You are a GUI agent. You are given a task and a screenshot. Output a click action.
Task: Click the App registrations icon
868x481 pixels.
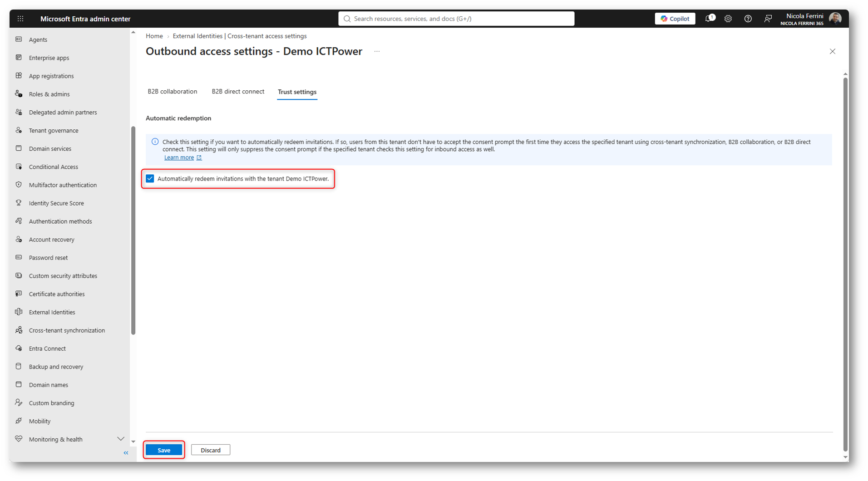click(19, 76)
